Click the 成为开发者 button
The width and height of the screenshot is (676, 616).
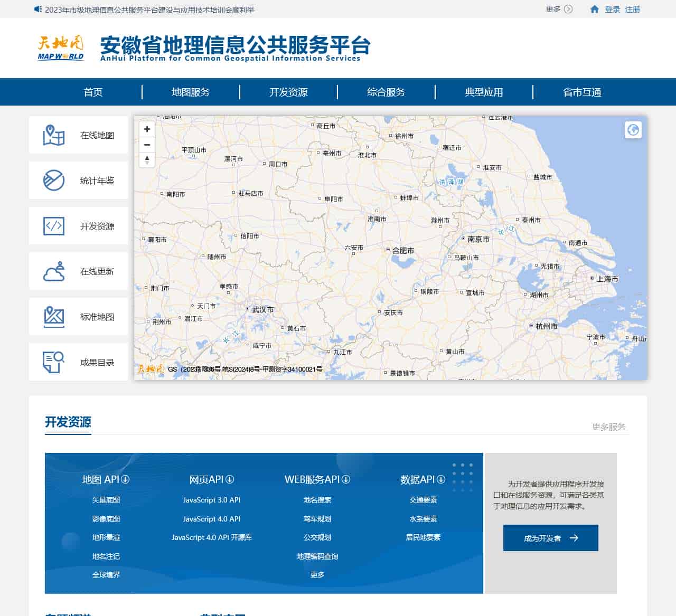point(550,538)
